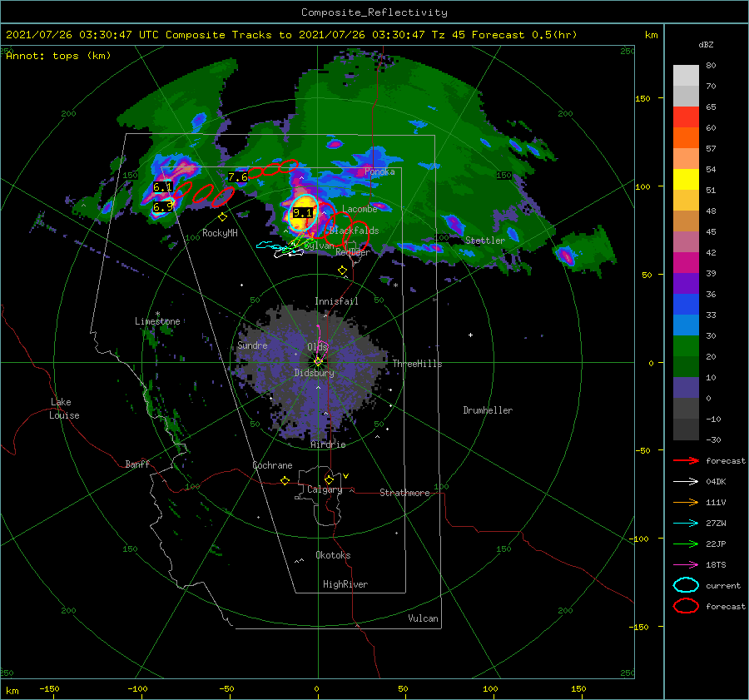The height and width of the screenshot is (700, 749).
Task: Click the Stettler town label
Action: tap(485, 241)
